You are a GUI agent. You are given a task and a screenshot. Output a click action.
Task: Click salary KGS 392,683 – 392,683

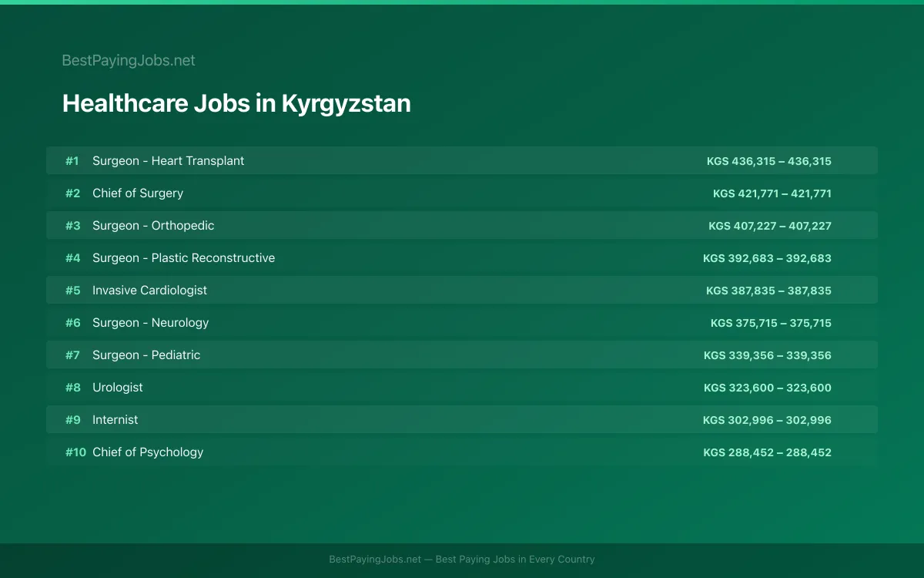point(767,258)
